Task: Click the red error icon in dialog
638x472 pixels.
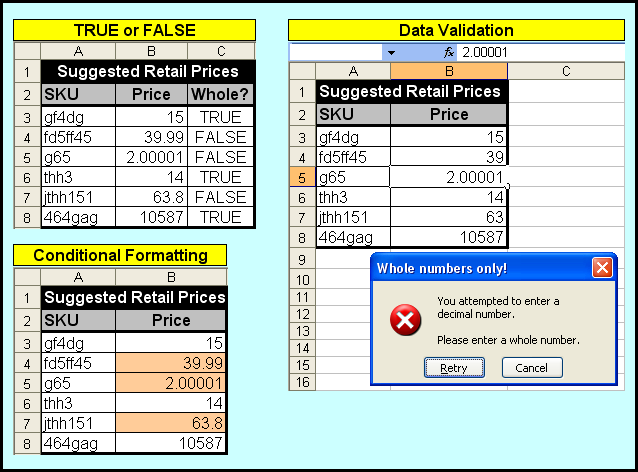Action: (x=405, y=320)
